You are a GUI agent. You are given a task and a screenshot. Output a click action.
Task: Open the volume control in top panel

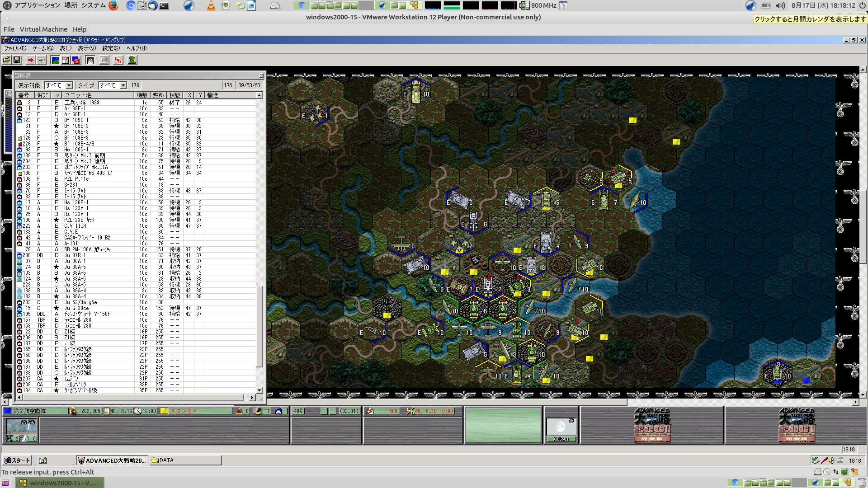click(x=780, y=5)
